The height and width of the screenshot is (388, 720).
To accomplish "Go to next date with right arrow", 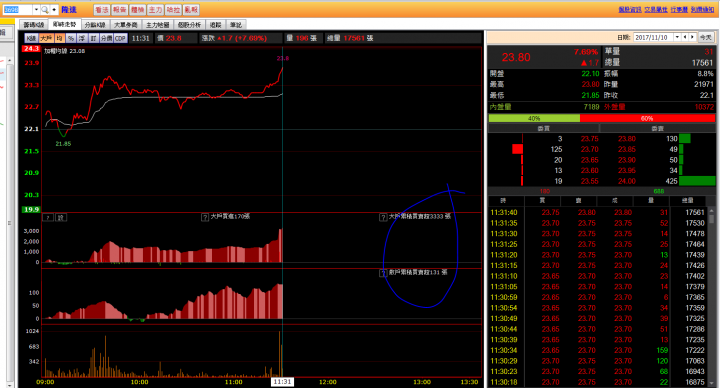I will coord(692,37).
